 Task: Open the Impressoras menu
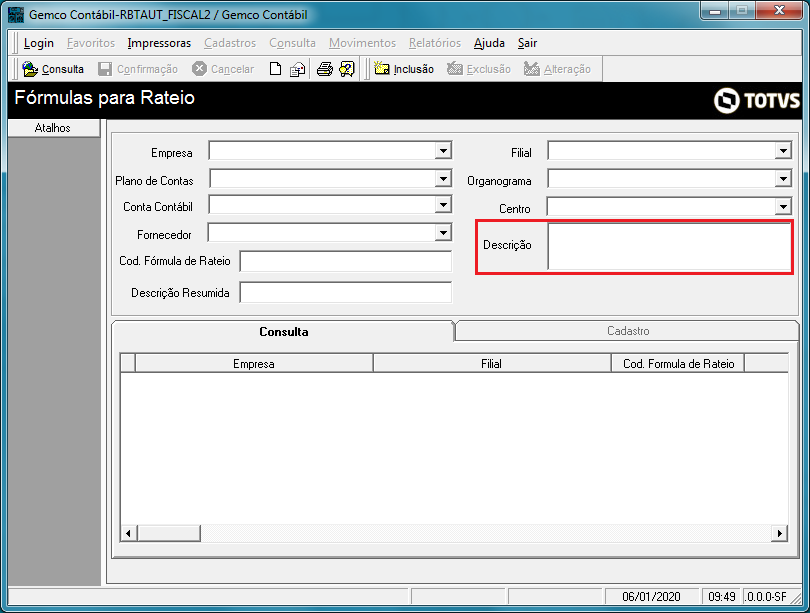click(x=159, y=43)
